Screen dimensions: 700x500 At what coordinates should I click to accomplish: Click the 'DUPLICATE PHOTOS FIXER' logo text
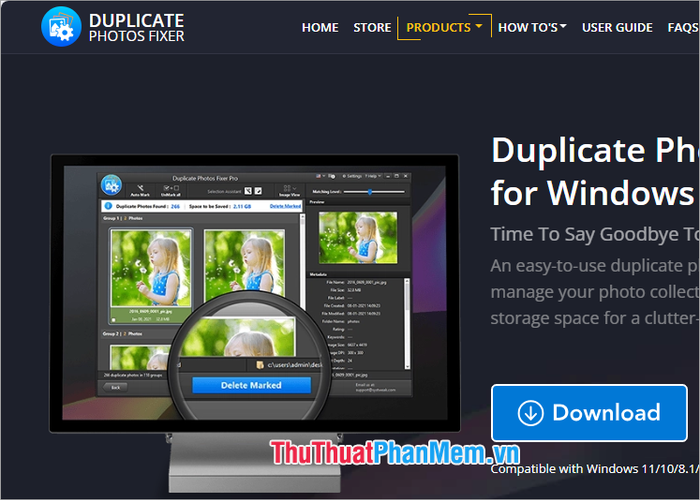point(137,27)
